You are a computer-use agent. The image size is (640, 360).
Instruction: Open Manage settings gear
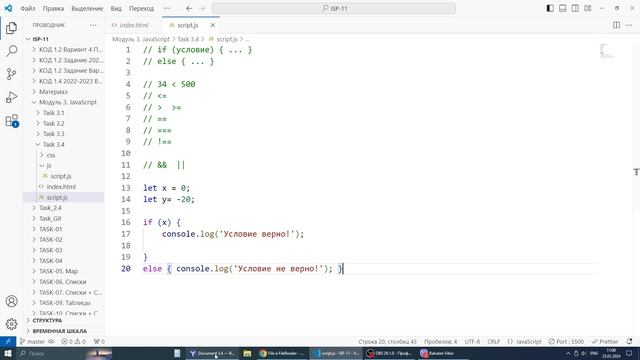11,324
